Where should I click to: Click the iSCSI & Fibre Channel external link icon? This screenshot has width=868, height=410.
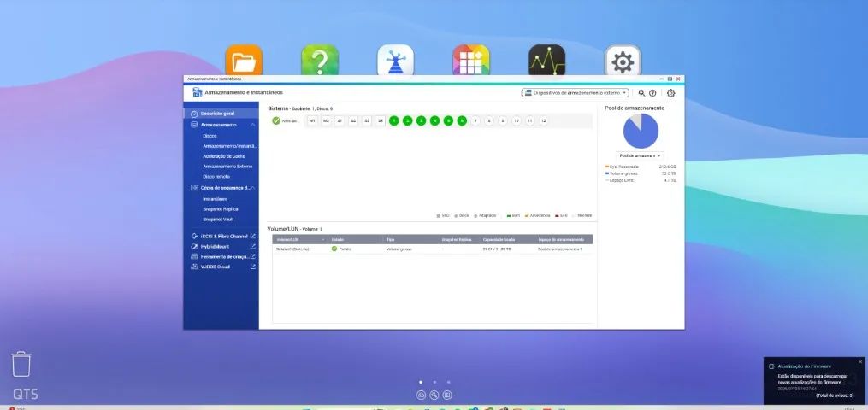(x=253, y=236)
